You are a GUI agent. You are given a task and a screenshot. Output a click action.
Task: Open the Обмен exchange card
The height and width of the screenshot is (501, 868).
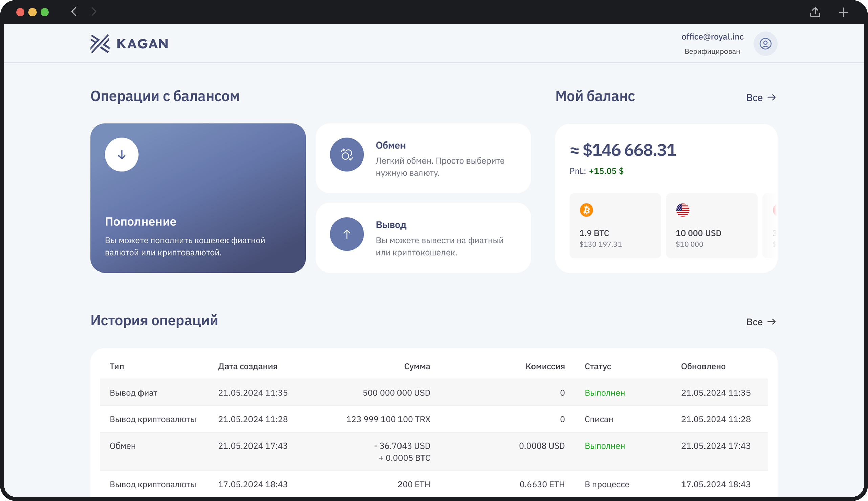(423, 158)
